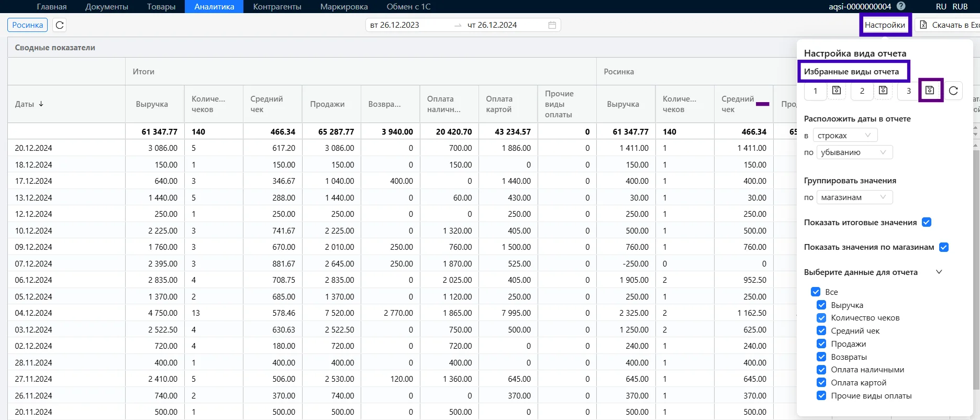
Task: Click the refresh icon next to Росинка
Action: point(60,25)
